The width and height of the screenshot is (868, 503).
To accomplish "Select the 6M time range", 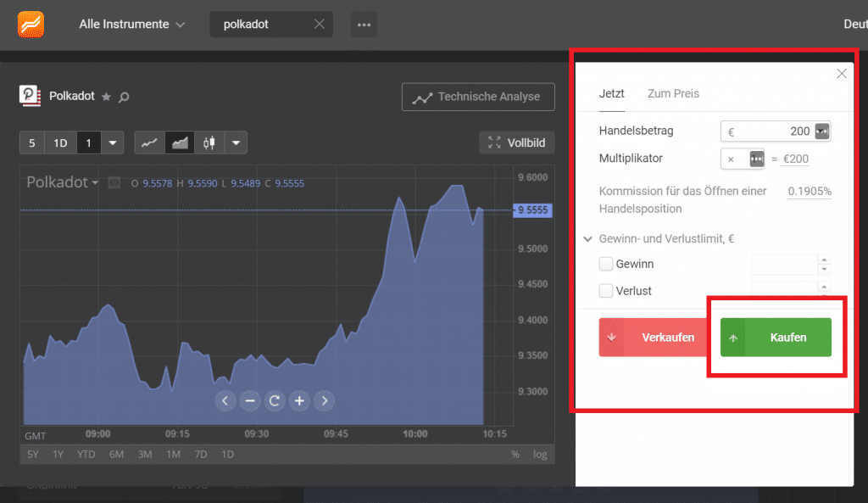I will pos(116,455).
